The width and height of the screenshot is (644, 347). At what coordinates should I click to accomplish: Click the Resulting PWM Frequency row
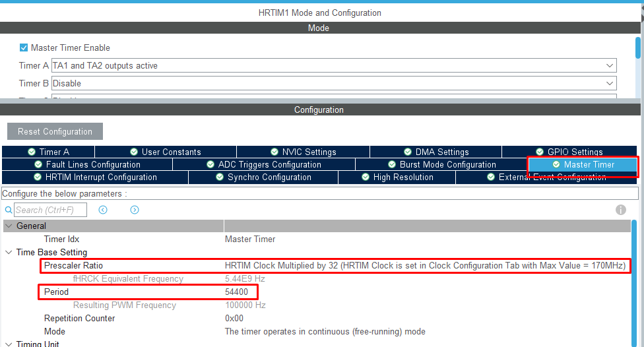[x=316, y=305]
